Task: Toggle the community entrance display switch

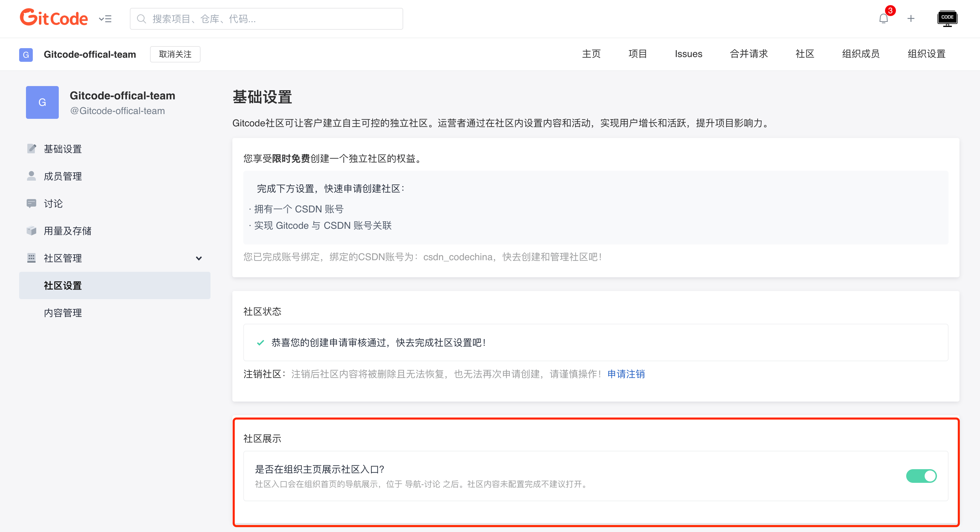Action: pyautogui.click(x=922, y=476)
